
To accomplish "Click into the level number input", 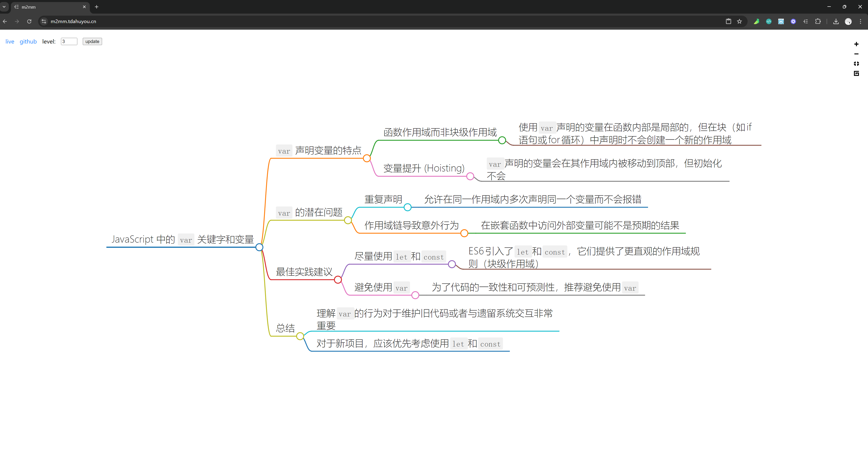I will [x=69, y=41].
